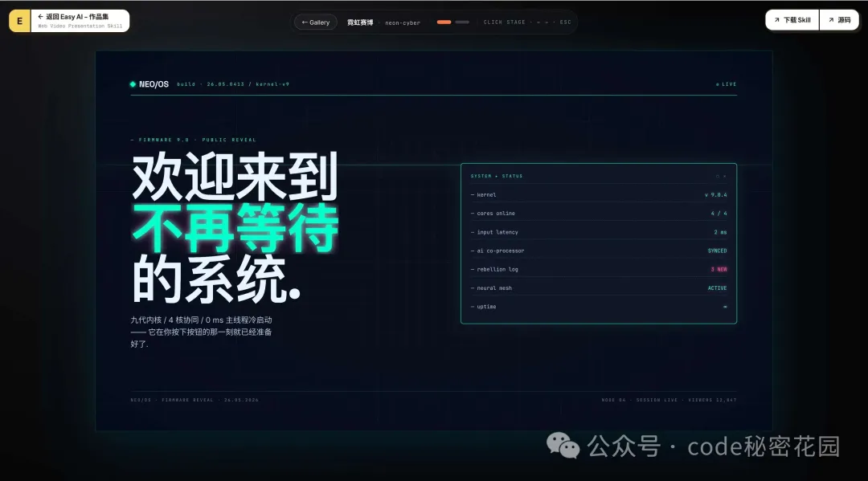Click the green NEO/OS diamond icon

133,84
